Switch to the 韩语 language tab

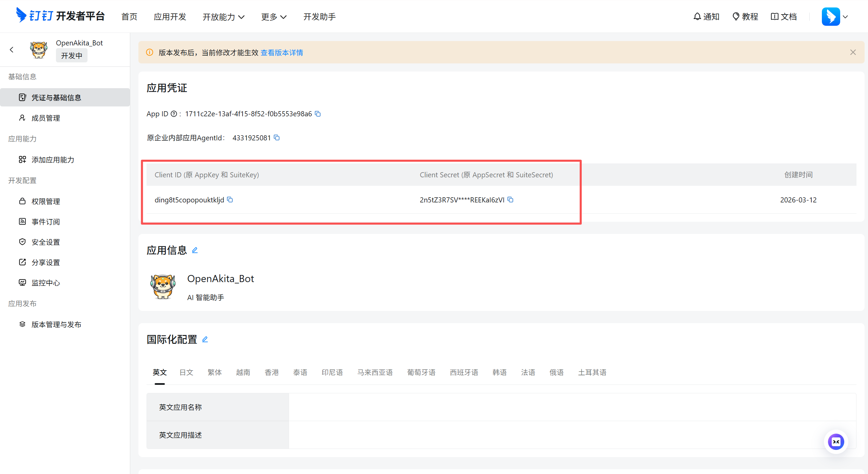point(500,372)
